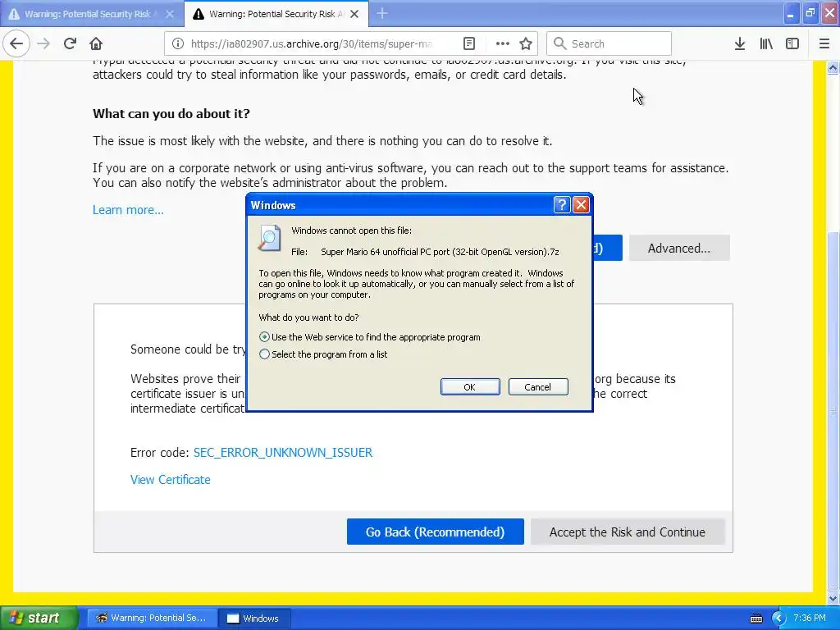Click Accept the Risk and Continue
840x630 pixels.
point(628,532)
